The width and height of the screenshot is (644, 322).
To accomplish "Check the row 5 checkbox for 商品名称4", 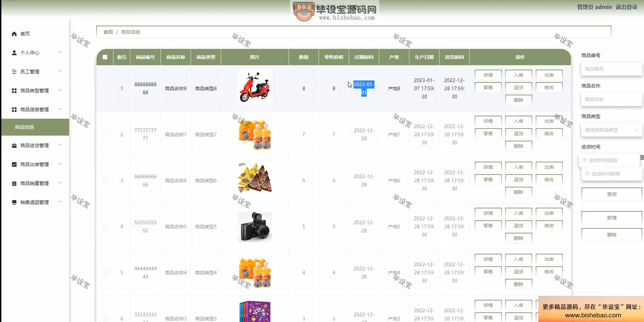I will 105,273.
